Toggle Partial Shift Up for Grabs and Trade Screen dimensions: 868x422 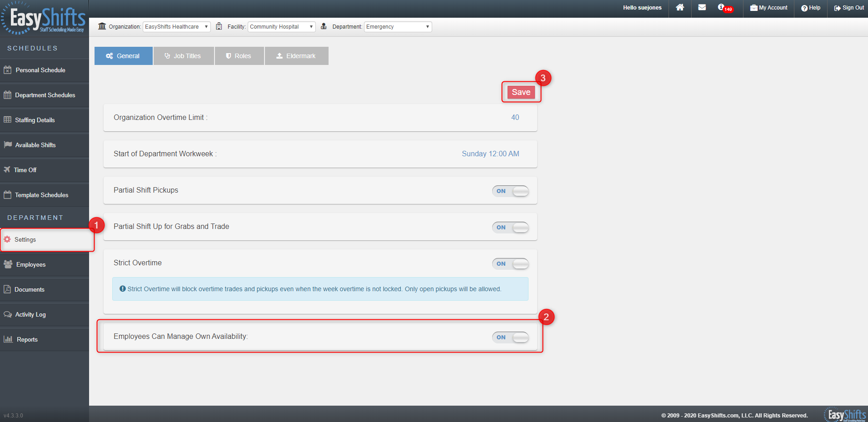(x=510, y=228)
